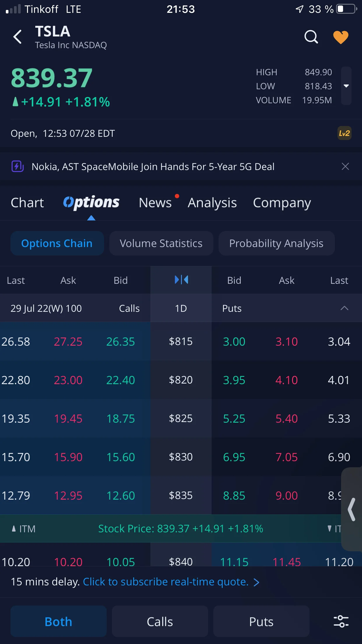
Task: Switch to the Chart tab
Action: (27, 203)
